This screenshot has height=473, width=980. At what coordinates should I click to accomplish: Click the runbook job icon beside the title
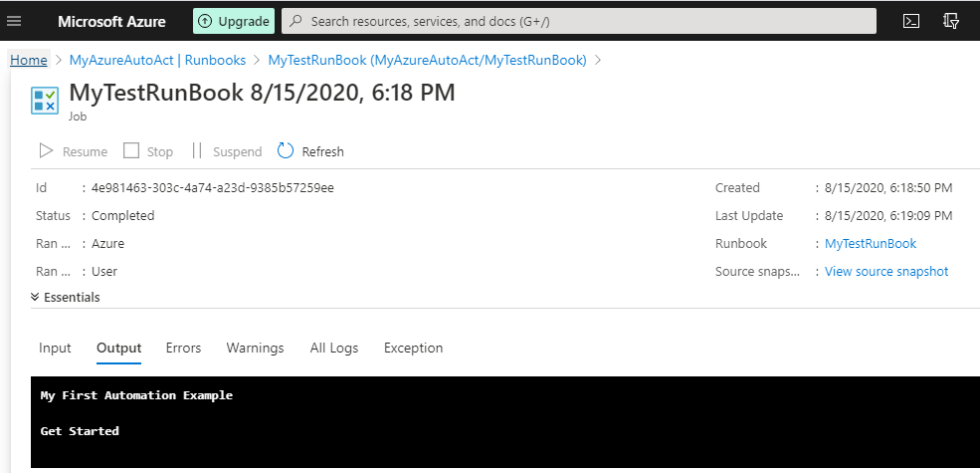(x=45, y=100)
